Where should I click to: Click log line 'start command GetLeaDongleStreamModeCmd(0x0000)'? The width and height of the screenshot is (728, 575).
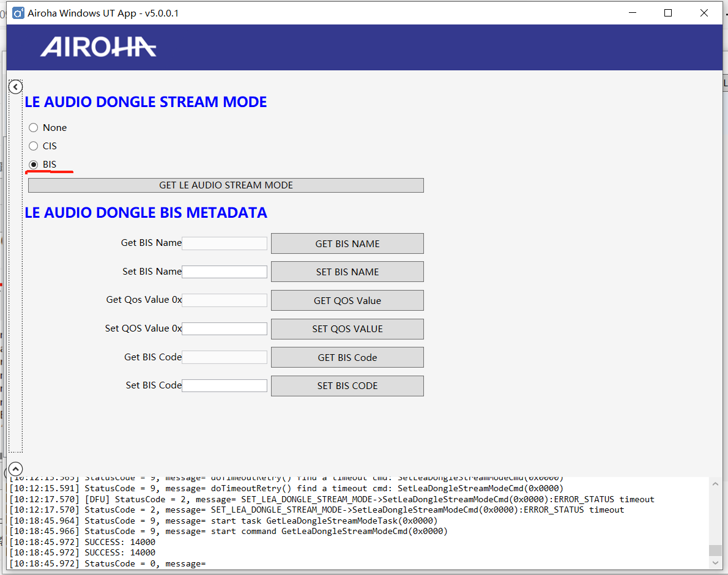(228, 532)
